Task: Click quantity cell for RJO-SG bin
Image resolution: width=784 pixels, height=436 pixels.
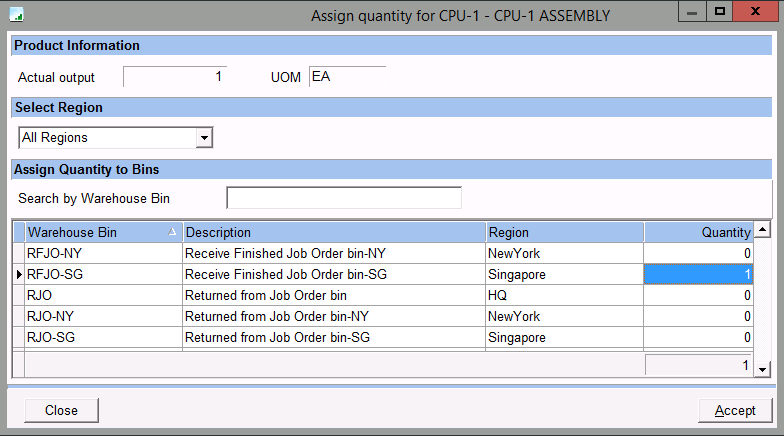Action: (x=697, y=338)
